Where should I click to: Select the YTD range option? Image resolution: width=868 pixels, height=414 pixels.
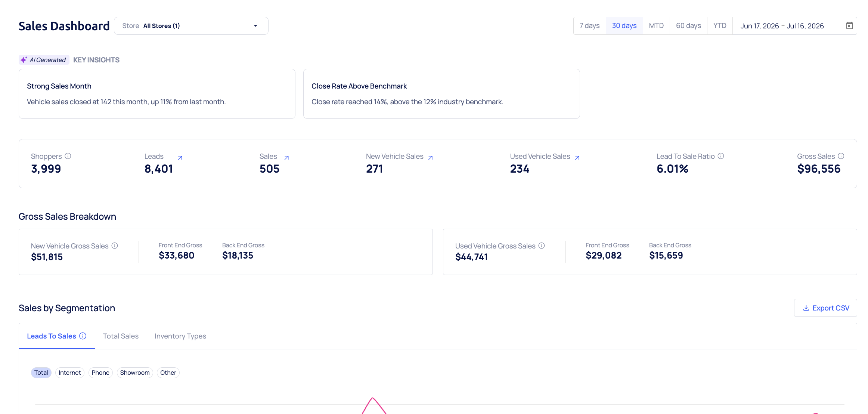pyautogui.click(x=720, y=26)
